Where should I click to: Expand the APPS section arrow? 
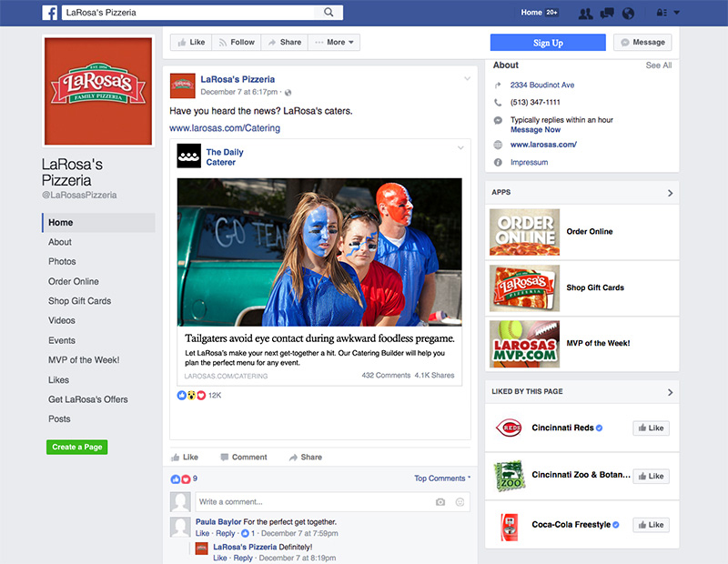click(670, 193)
